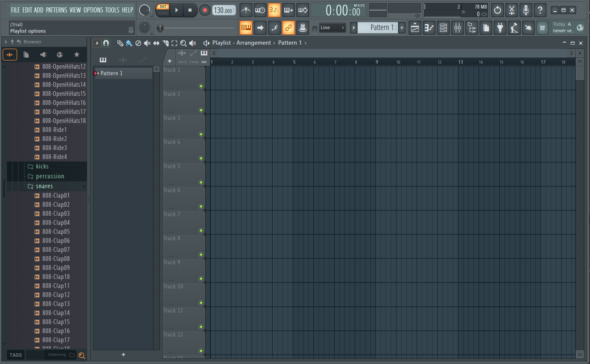
Task: Toggle typing keyboard to piano button
Action: [246, 28]
